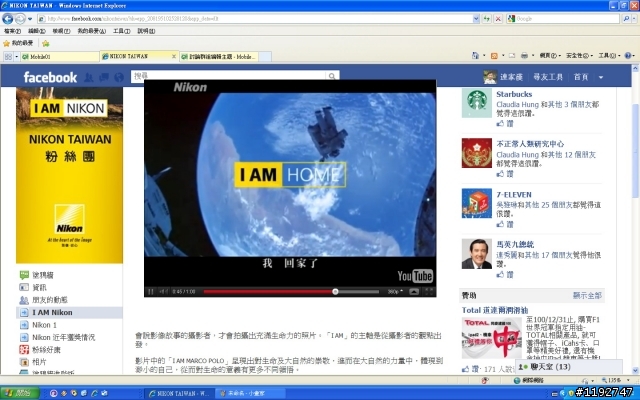The image size is (640, 400).
Task: Click the 尋友工具 link
Action: click(548, 77)
